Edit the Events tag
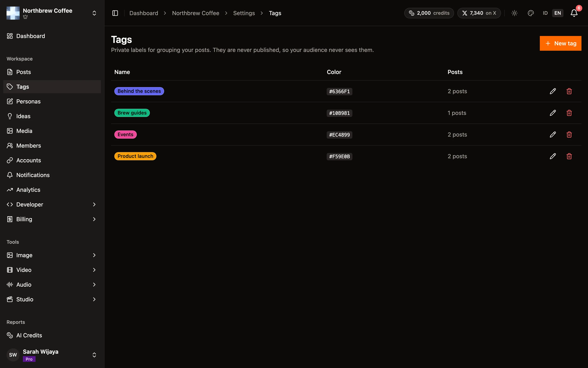The height and width of the screenshot is (368, 588). [x=553, y=135]
